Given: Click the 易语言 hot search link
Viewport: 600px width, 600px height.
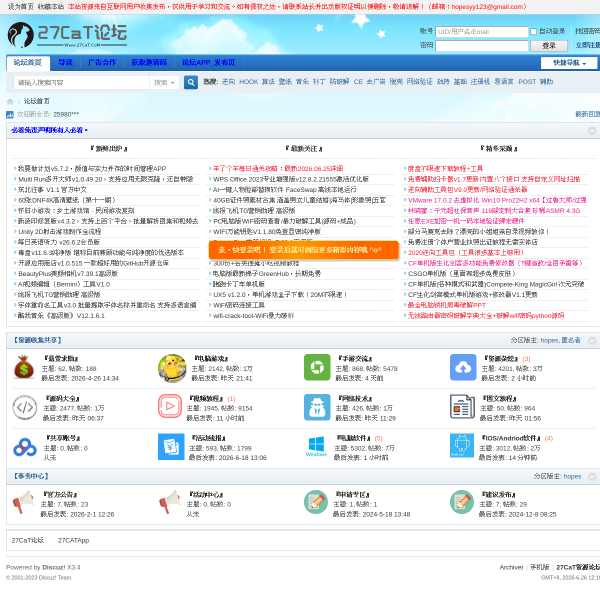Looking at the screenshot, I should click(504, 82).
